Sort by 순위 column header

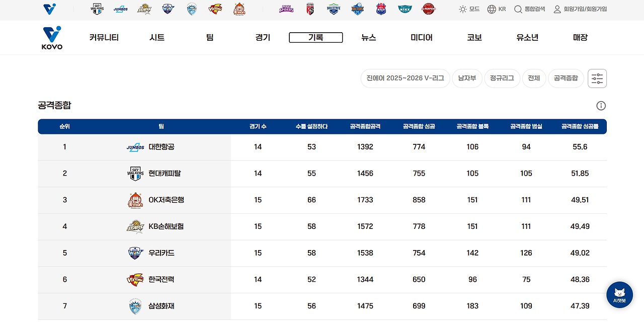point(64,127)
